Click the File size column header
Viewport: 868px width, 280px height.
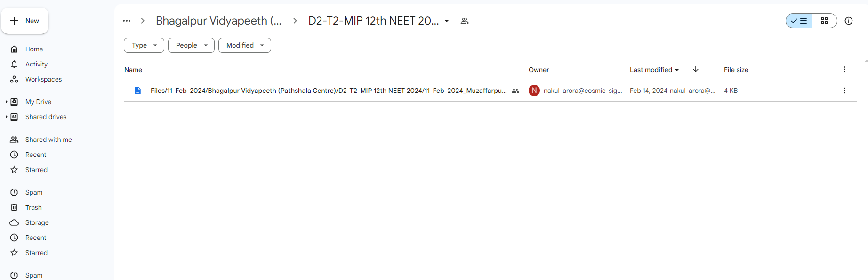[736, 70]
